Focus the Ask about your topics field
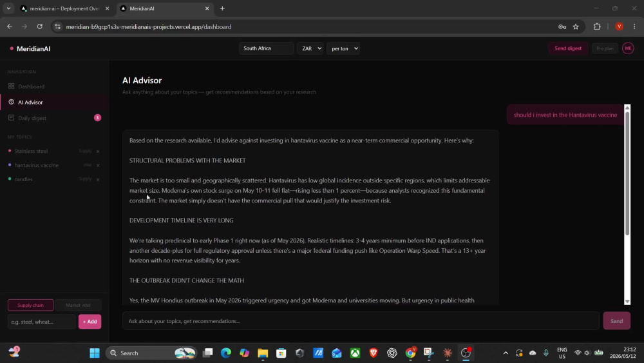The height and width of the screenshot is (363, 644). coord(361,320)
